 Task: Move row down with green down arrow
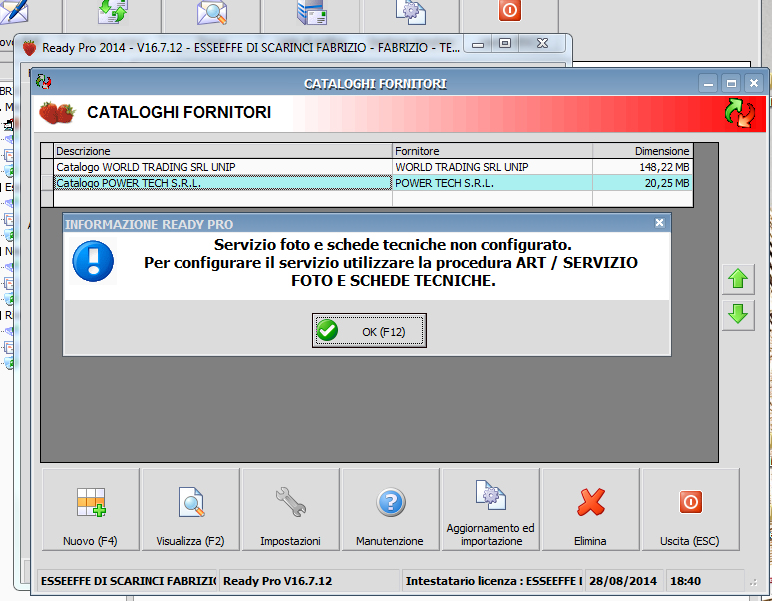click(x=738, y=314)
